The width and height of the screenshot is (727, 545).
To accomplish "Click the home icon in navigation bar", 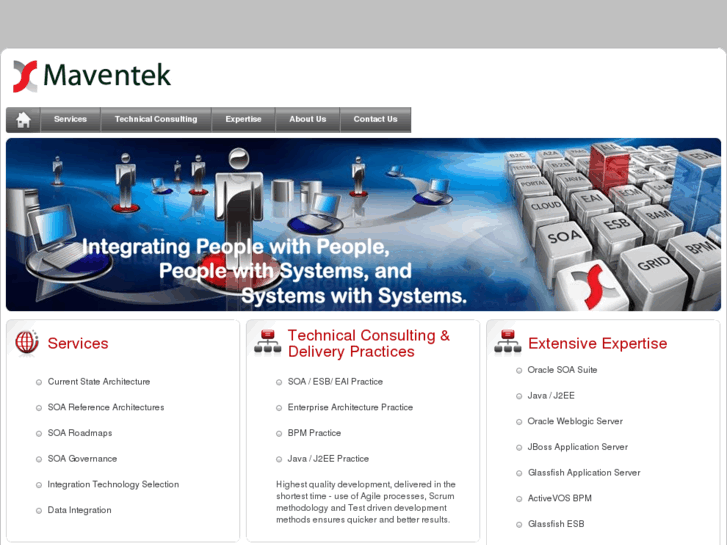I will click(x=23, y=120).
